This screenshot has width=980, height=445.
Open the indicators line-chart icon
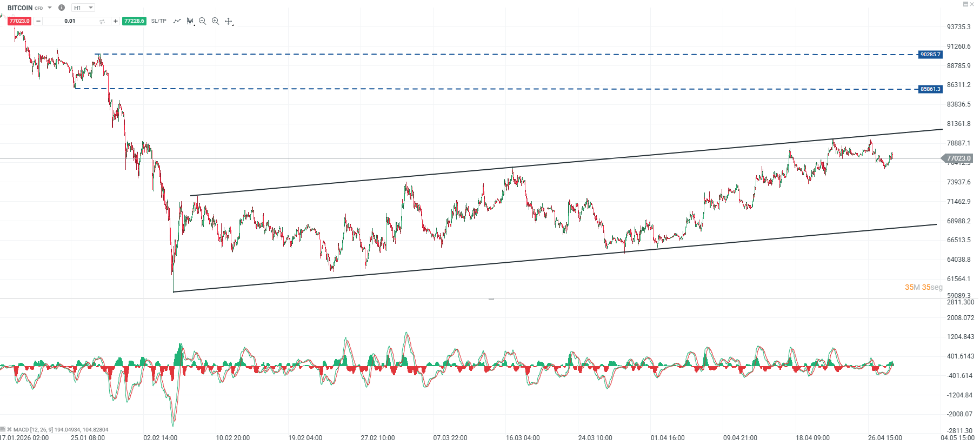[177, 21]
